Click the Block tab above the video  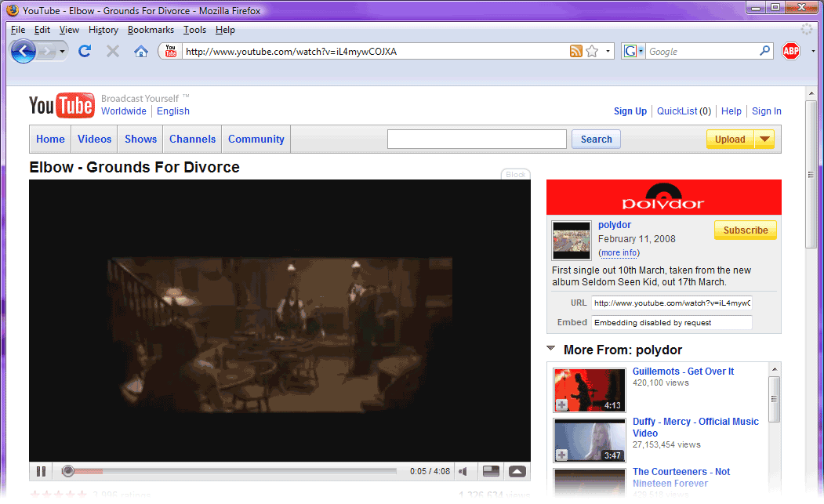pos(516,175)
